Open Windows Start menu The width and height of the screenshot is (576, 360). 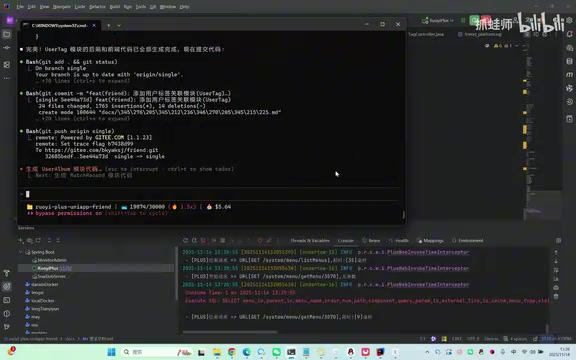111,352
